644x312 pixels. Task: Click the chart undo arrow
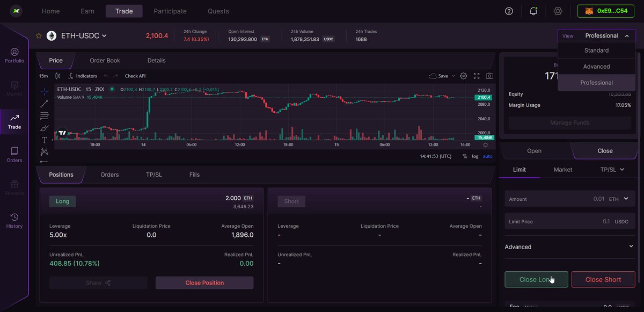(x=106, y=76)
